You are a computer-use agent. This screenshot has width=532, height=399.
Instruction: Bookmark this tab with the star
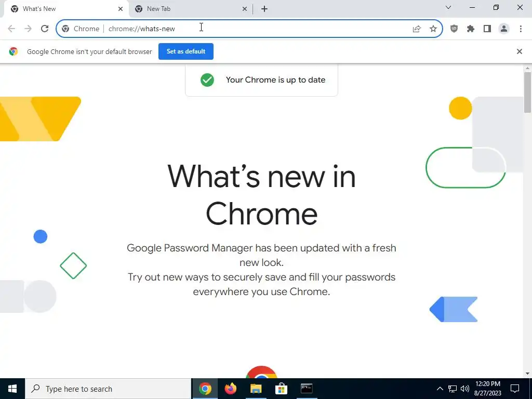pos(433,29)
